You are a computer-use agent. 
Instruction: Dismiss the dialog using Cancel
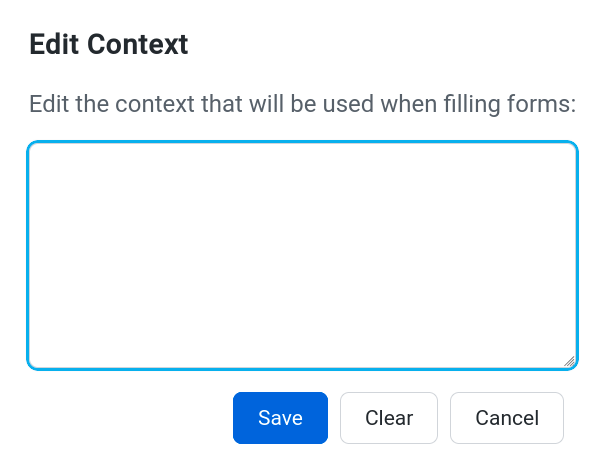507,418
